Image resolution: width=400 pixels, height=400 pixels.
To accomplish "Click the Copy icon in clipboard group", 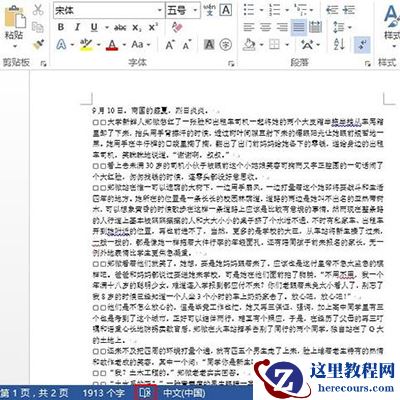I will coord(38,27).
